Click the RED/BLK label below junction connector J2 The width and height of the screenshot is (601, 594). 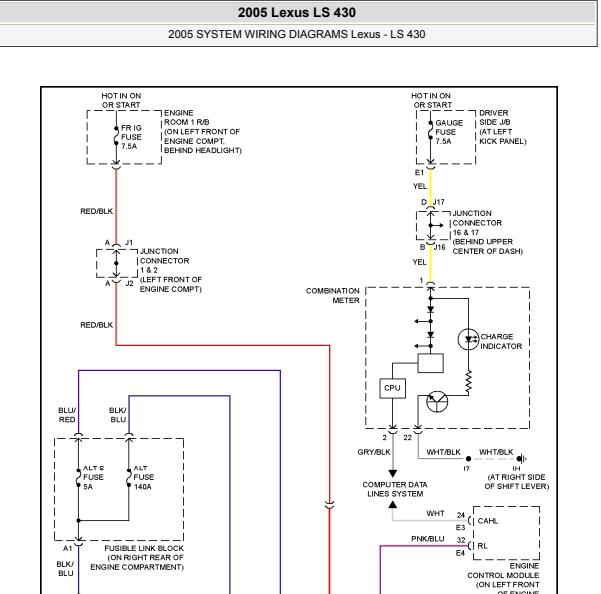97,325
